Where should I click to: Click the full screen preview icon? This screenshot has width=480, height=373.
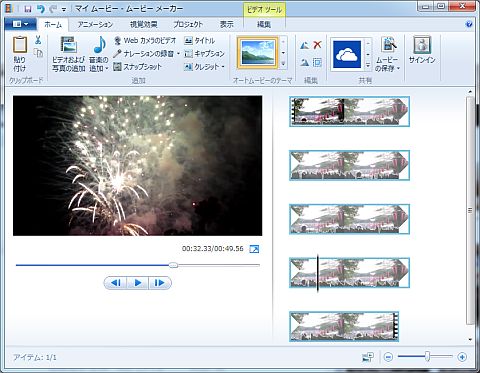coord(254,249)
